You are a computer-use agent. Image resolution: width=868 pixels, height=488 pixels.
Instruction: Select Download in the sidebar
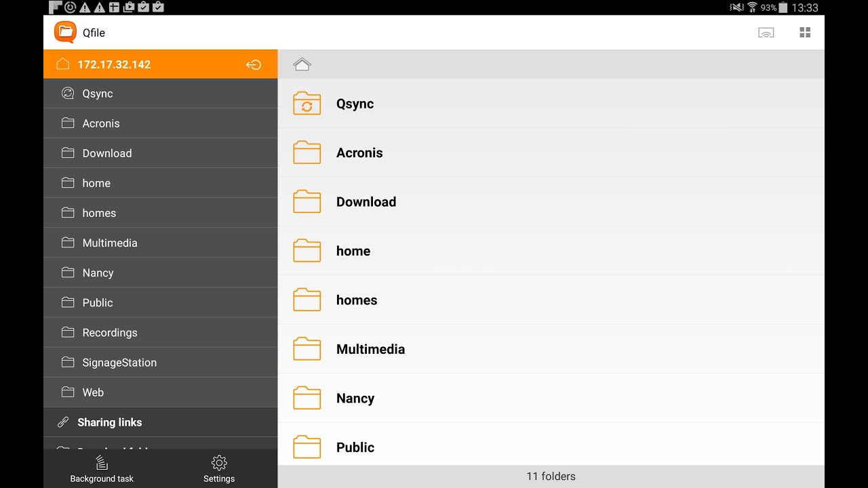[161, 153]
